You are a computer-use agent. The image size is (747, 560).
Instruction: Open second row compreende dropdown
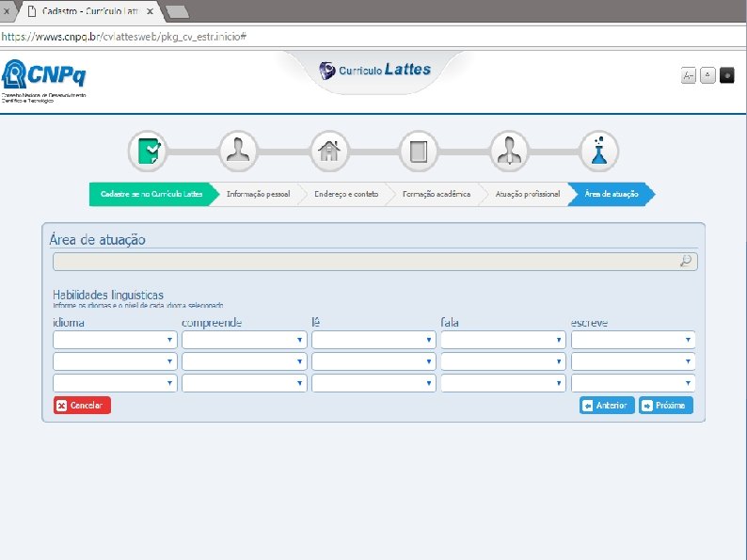(x=244, y=361)
